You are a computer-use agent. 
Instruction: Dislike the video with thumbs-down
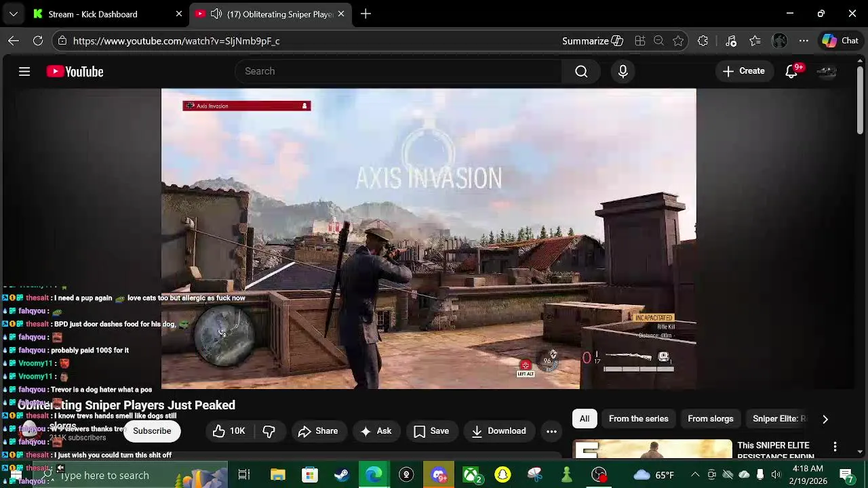269,431
